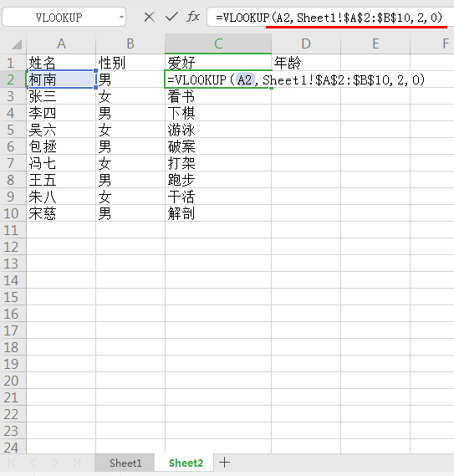Screen dimensions: 454x476
Task: Click the 年龄 header cell
Action: click(306, 63)
